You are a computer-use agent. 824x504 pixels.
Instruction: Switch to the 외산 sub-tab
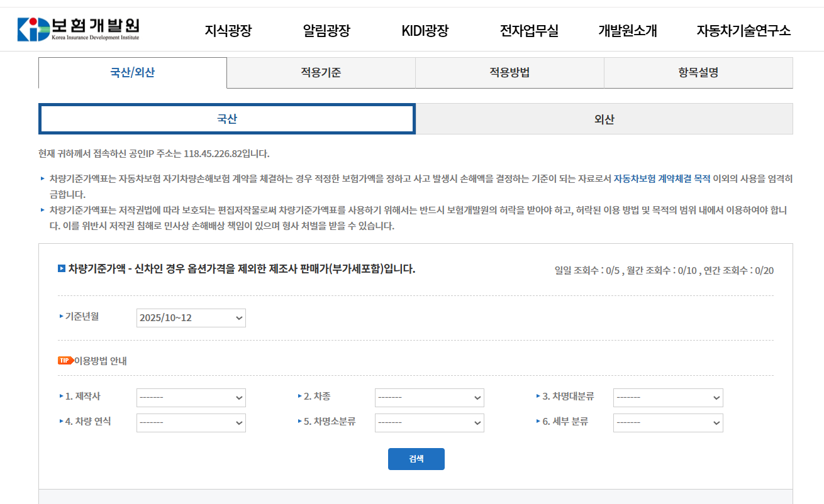coord(604,119)
